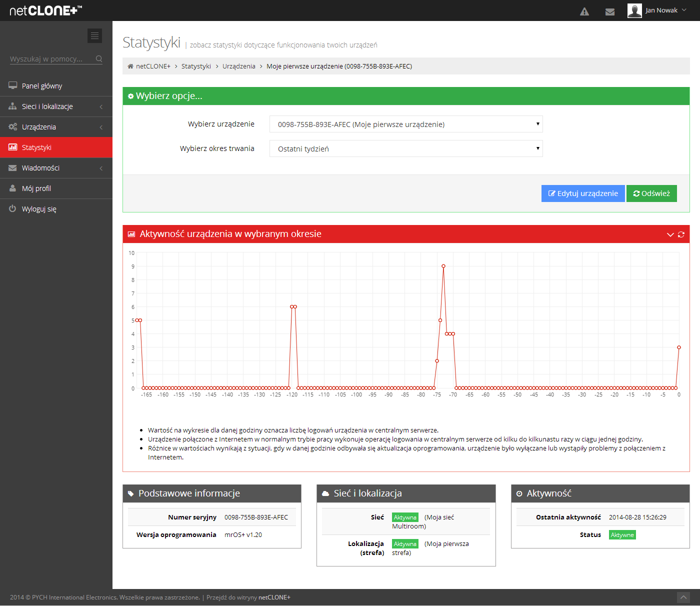Click the scroll-to-top arrow in footer
700x606 pixels.
click(683, 597)
